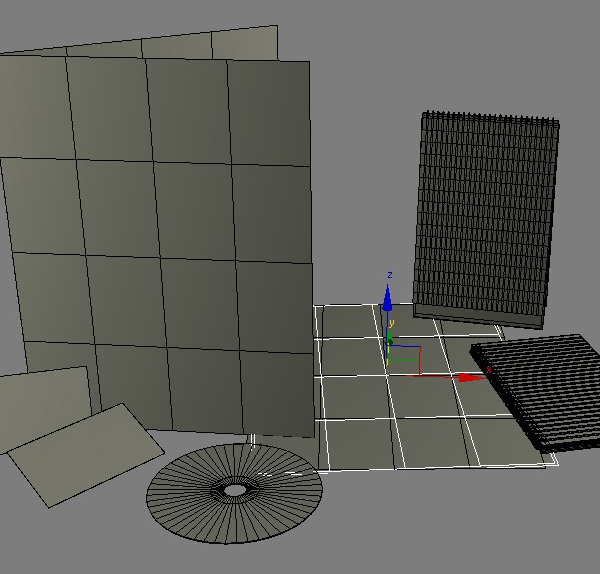The image size is (600, 574).
Task: Click the red x label beside the gizmo arrow
Action: (489, 370)
